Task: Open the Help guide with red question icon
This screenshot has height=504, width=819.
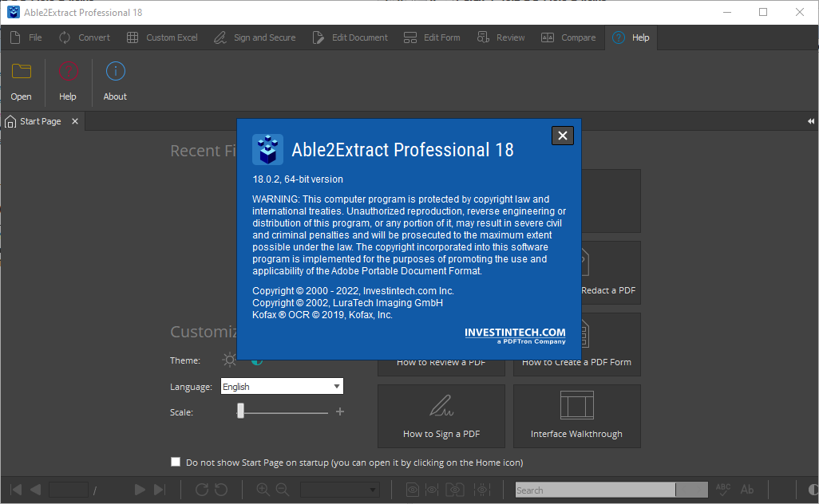Action: 68,72
